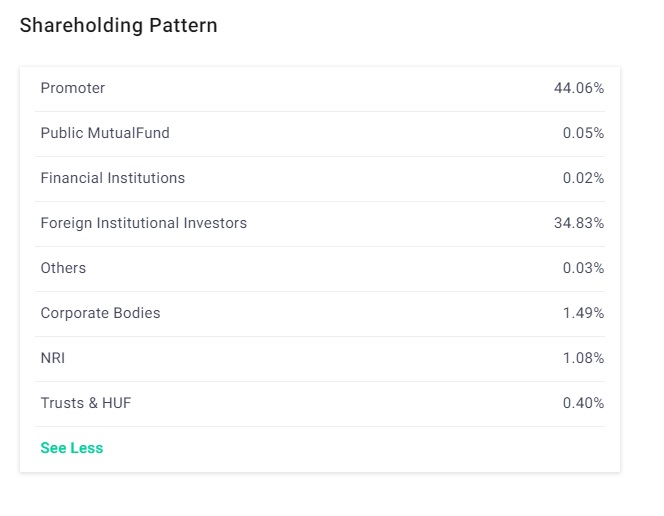This screenshot has height=516, width=664.
Task: Select the Promoter row label
Action: (x=72, y=88)
